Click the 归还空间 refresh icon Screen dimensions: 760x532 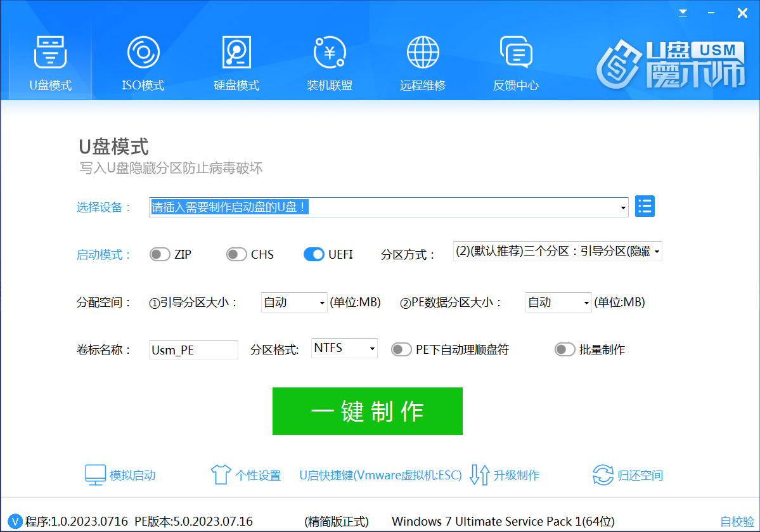[x=603, y=475]
